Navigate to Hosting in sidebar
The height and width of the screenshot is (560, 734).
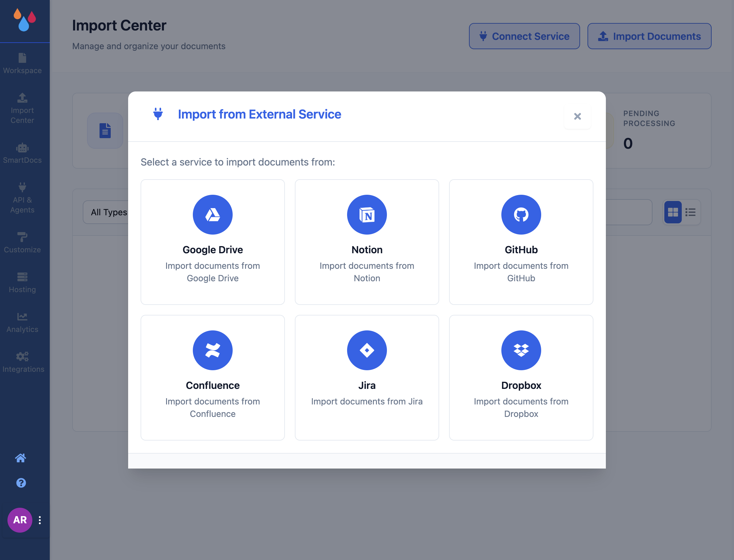22,282
